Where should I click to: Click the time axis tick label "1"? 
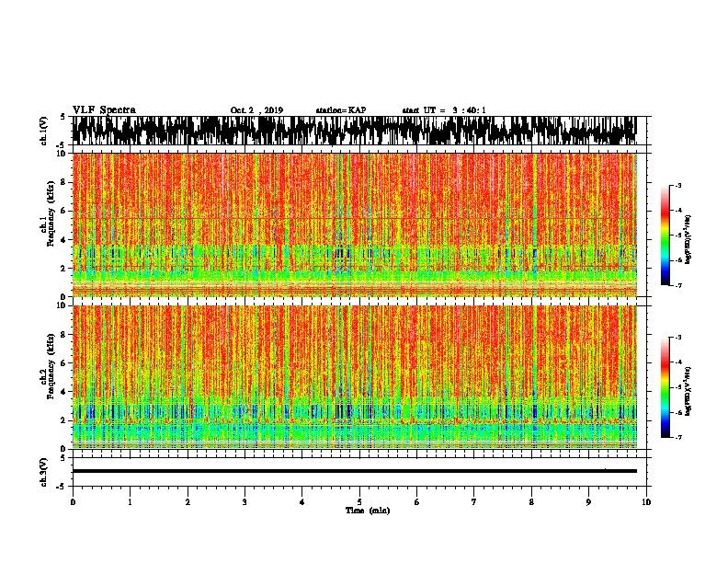pos(130,502)
